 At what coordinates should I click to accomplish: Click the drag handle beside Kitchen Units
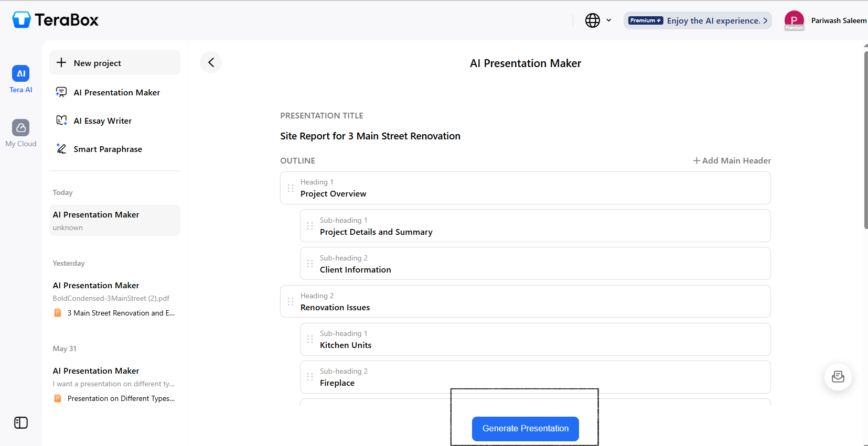click(x=310, y=340)
